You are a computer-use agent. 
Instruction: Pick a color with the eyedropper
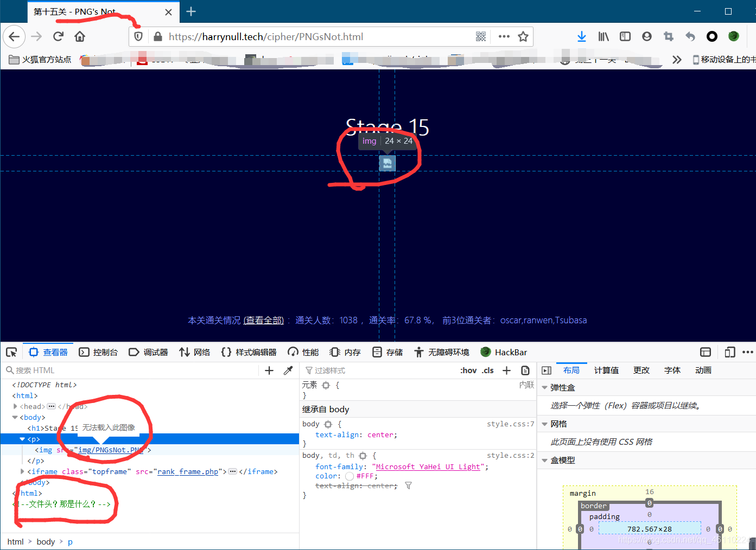click(x=288, y=370)
